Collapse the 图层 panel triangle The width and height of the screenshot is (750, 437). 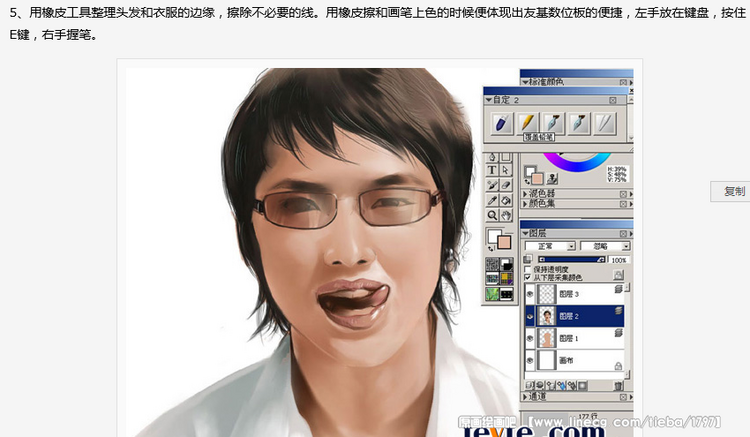[x=525, y=233]
